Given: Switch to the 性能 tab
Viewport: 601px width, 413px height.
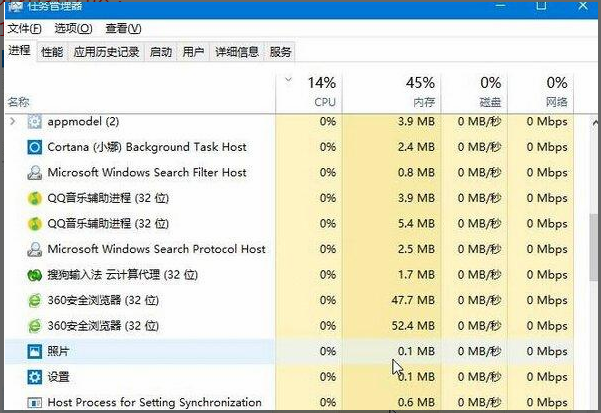Looking at the screenshot, I should [52, 52].
